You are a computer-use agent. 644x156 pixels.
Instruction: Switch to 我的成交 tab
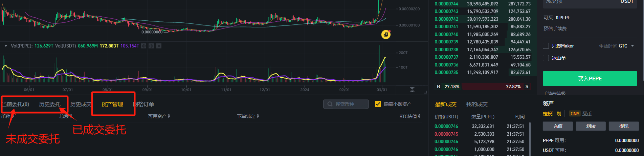click(476, 104)
